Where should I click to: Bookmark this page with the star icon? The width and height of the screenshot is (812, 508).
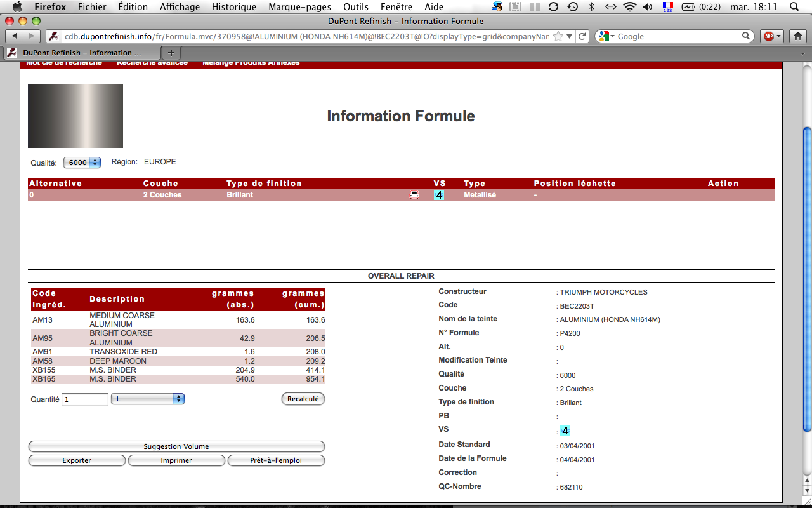click(x=558, y=36)
